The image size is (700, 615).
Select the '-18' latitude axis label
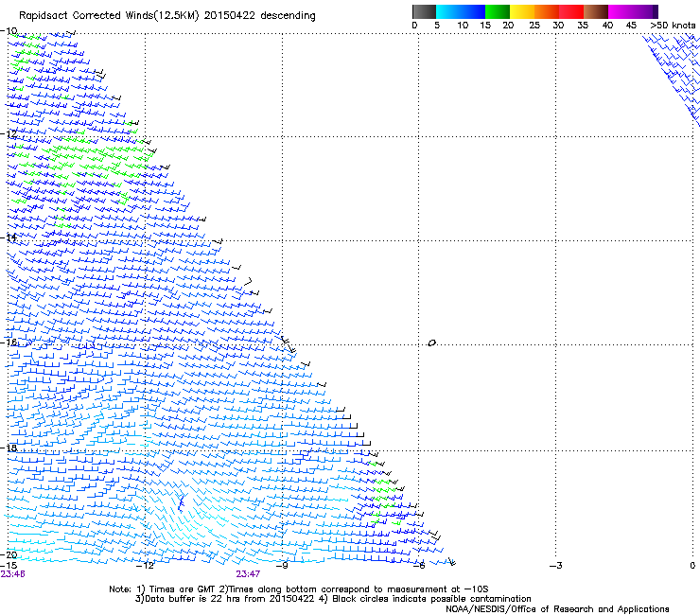pyautogui.click(x=9, y=448)
